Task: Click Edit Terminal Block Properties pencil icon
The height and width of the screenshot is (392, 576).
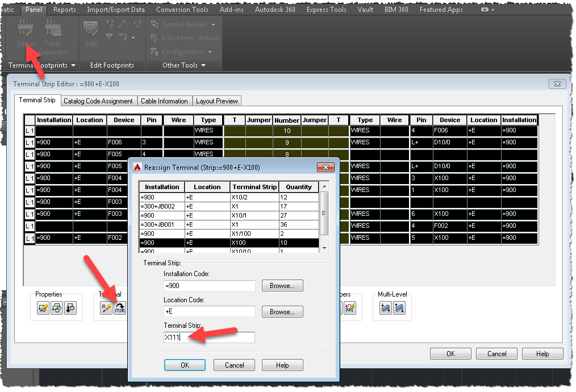Action: (43, 308)
